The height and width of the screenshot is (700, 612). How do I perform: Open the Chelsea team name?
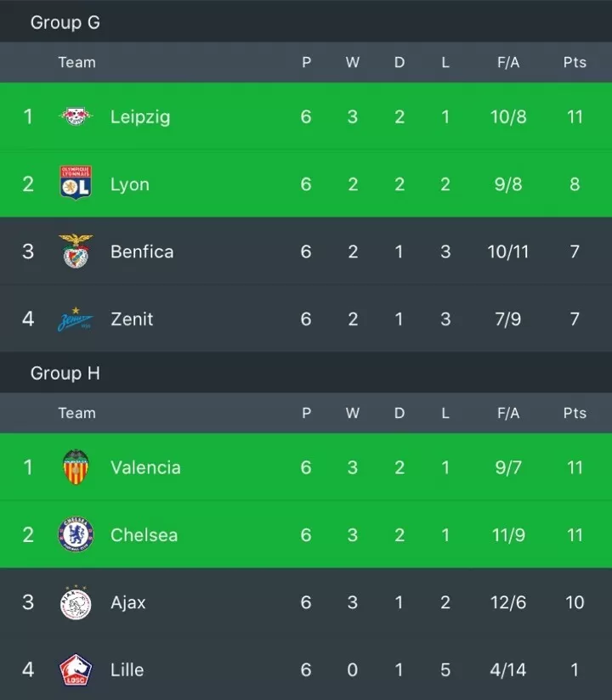pos(144,535)
